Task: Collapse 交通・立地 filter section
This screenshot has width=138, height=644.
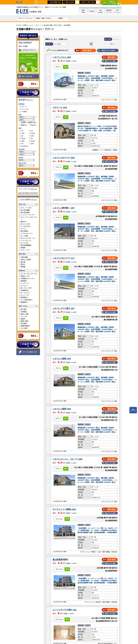Action: [28, 204]
